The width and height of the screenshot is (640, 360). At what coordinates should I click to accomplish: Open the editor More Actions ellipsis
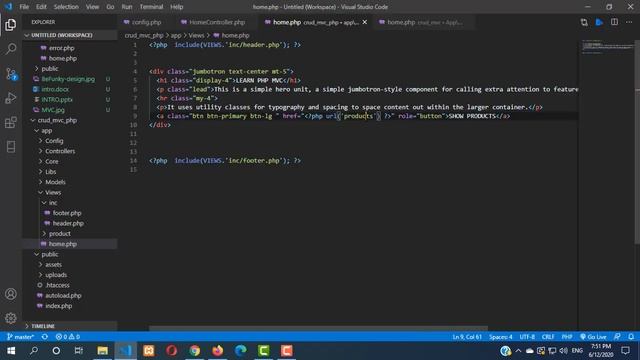[629, 22]
